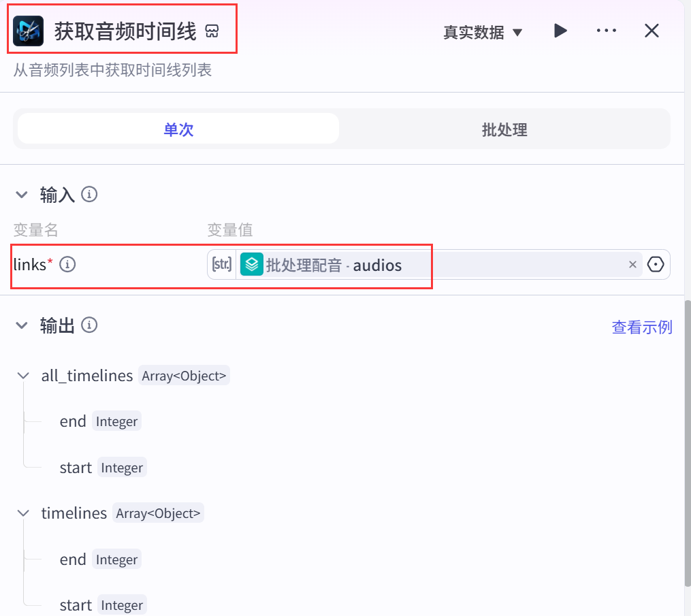The height and width of the screenshot is (616, 691).
Task: Collapse the all_timelines output tree
Action: tap(22, 376)
